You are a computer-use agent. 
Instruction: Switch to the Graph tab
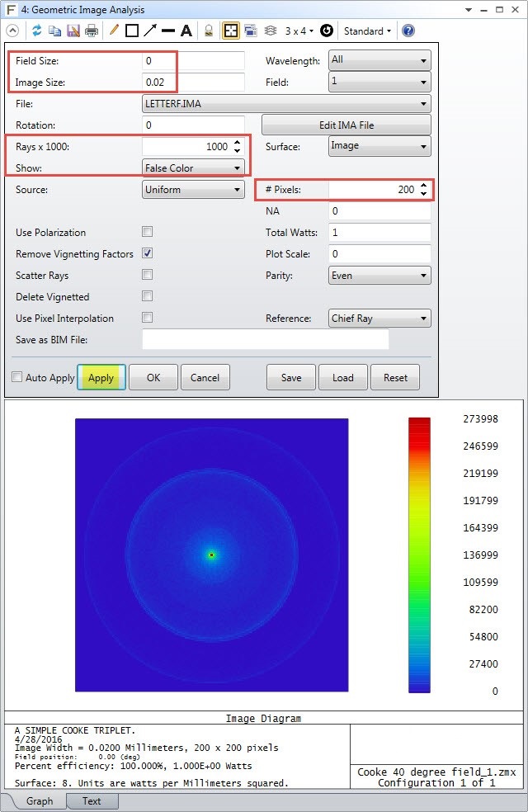pyautogui.click(x=40, y=800)
